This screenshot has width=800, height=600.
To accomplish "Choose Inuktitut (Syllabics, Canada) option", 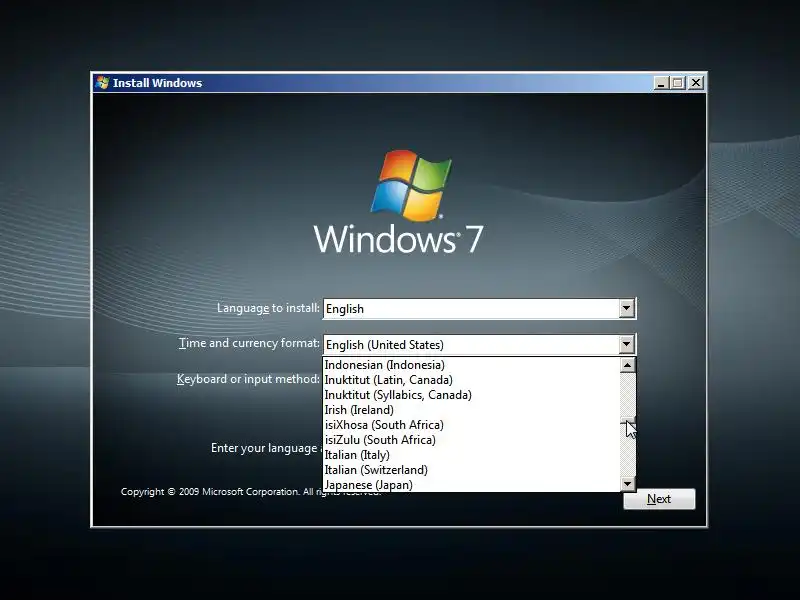I will [471, 395].
